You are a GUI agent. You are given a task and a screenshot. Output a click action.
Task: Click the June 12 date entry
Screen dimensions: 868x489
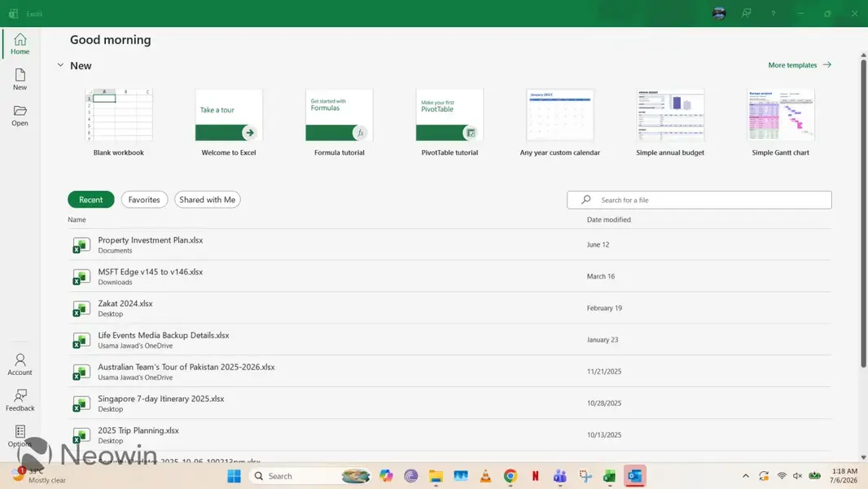598,244
